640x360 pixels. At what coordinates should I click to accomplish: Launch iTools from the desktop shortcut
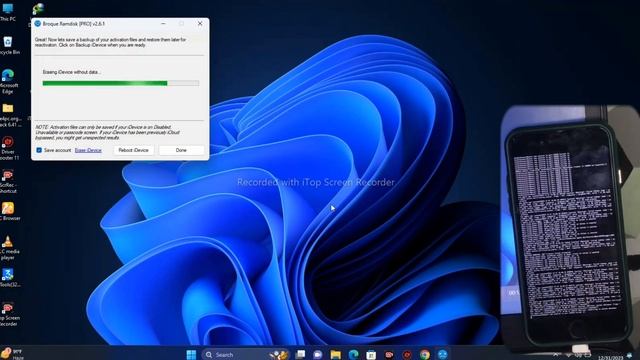click(x=8, y=278)
